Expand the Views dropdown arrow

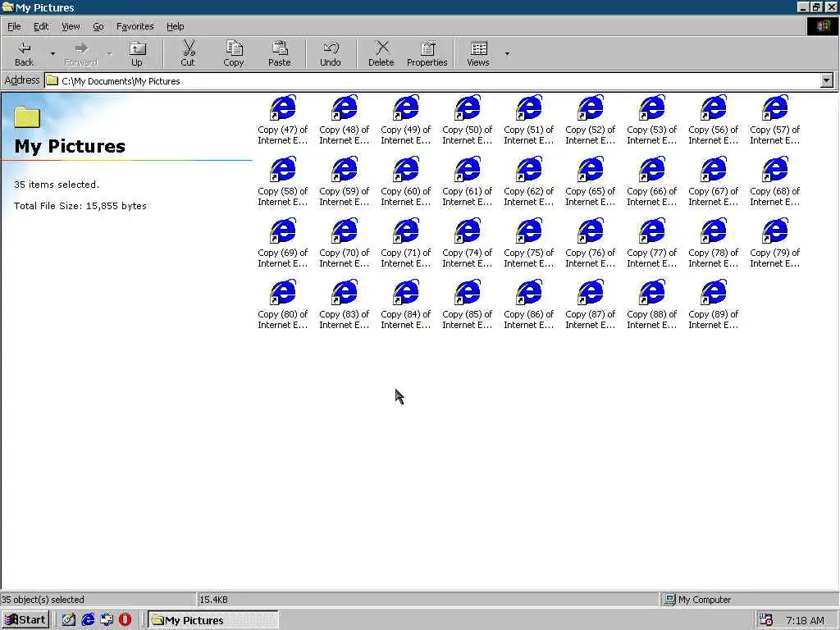coord(507,53)
